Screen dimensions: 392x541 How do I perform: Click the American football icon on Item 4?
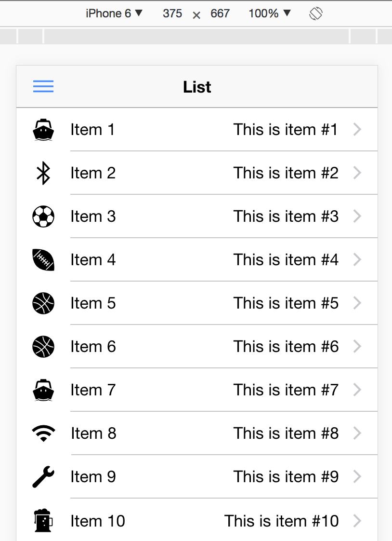click(43, 260)
